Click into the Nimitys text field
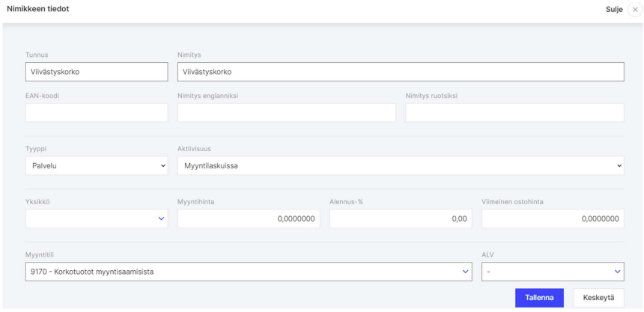 [401, 71]
